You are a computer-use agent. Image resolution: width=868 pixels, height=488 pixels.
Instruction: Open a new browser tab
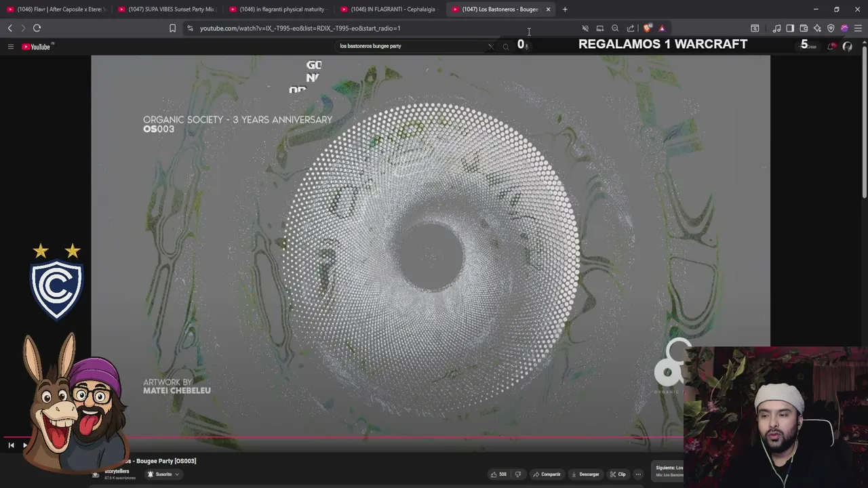coord(565,9)
